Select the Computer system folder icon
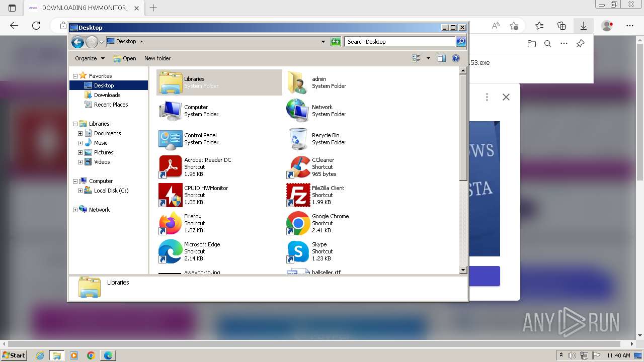The height and width of the screenshot is (362, 644). 170,111
